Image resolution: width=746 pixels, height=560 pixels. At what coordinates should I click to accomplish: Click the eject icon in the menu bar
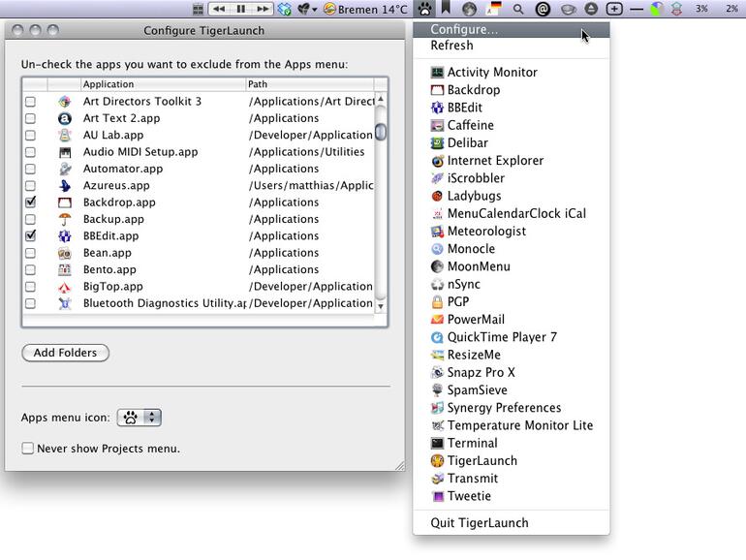coord(591,9)
